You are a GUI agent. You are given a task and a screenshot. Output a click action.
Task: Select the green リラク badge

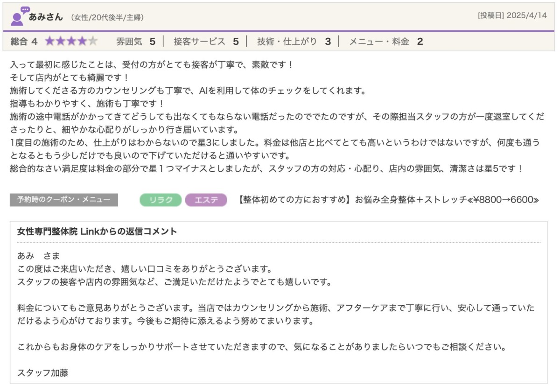coord(160,200)
